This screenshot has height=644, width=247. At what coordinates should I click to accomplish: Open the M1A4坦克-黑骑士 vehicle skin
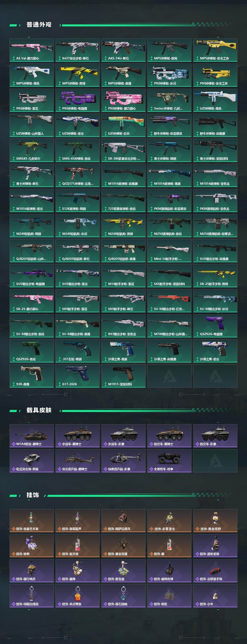[x=31, y=436]
